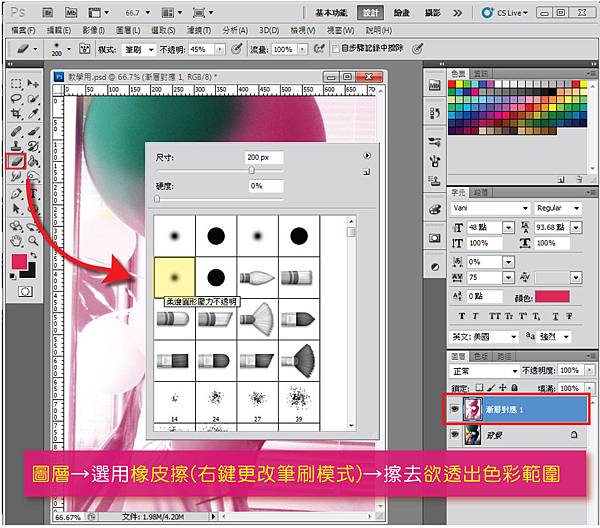Select the Hand tool
This screenshot has width=600, height=528.
click(x=16, y=241)
